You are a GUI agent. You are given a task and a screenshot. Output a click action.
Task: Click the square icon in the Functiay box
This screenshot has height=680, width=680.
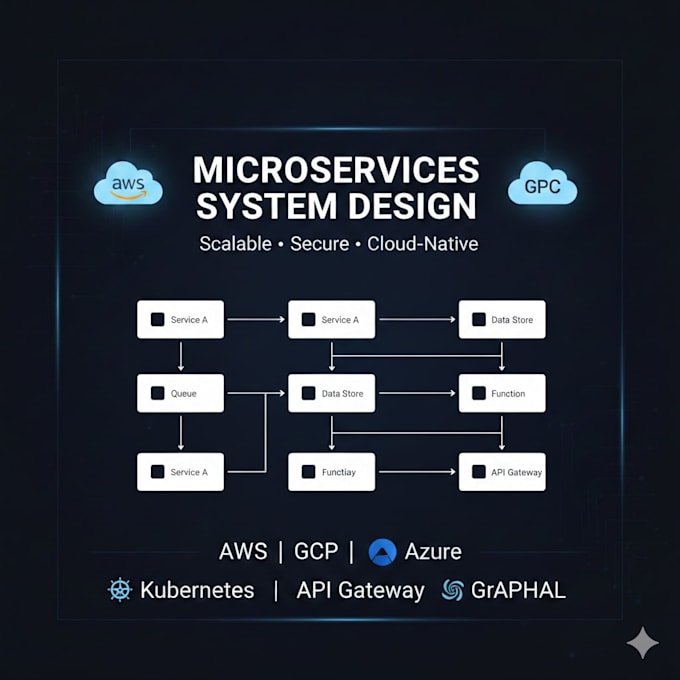(308, 472)
